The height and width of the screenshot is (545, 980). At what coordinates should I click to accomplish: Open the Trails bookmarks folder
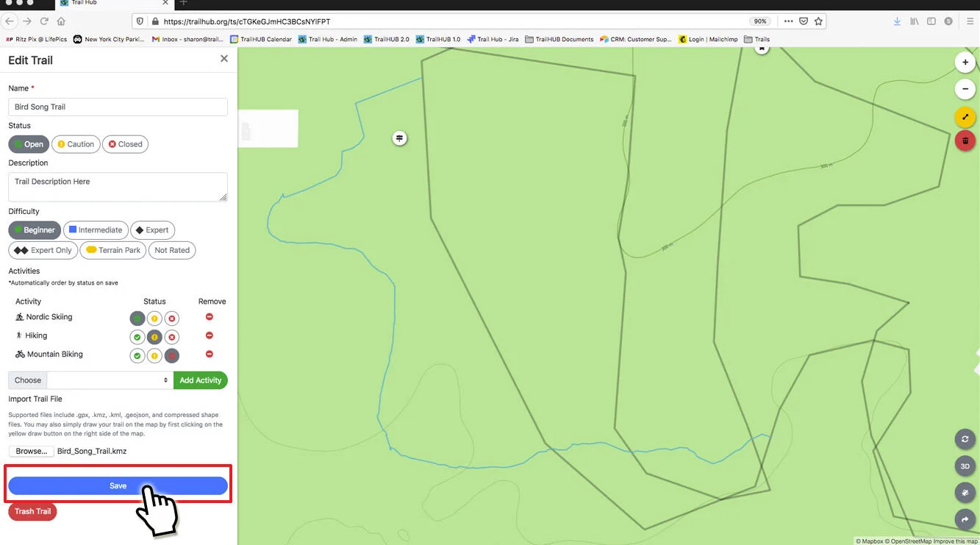coord(757,39)
